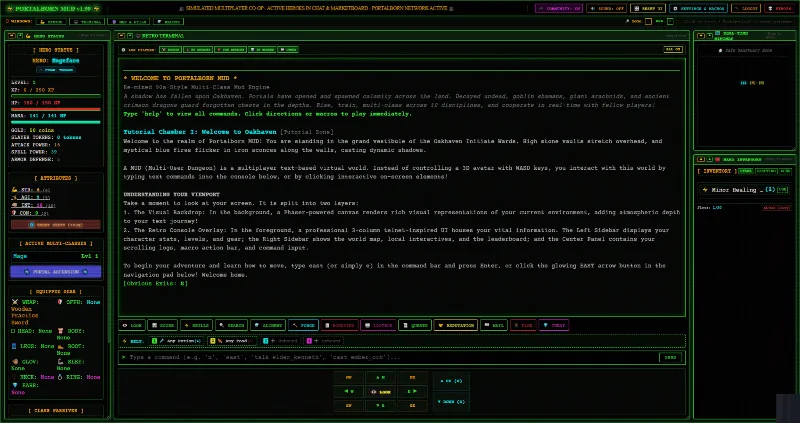Toggle Sound off/on in top bar
Screen dimensions: 800x423
[x=607, y=8]
